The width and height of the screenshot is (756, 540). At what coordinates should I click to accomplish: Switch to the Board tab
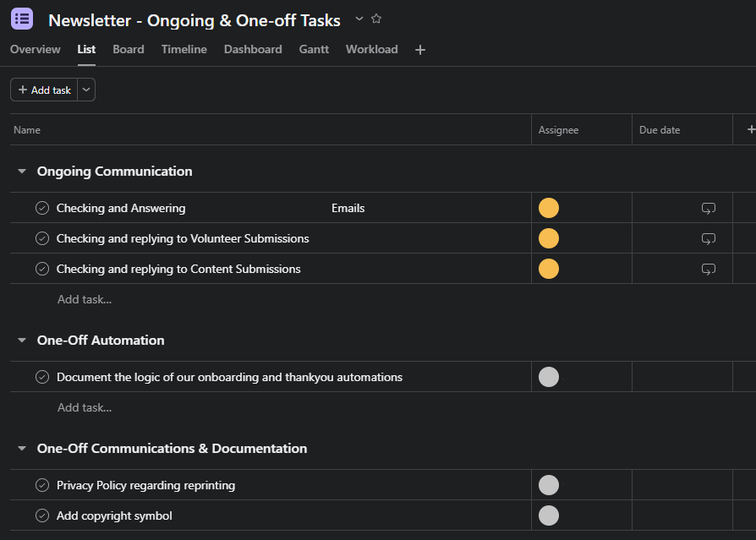click(x=129, y=50)
